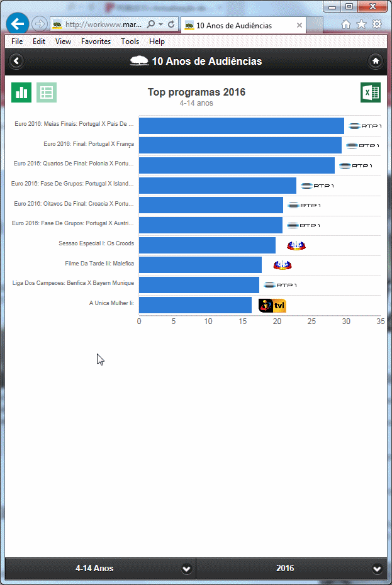Switch to the bar chart view

click(x=21, y=92)
